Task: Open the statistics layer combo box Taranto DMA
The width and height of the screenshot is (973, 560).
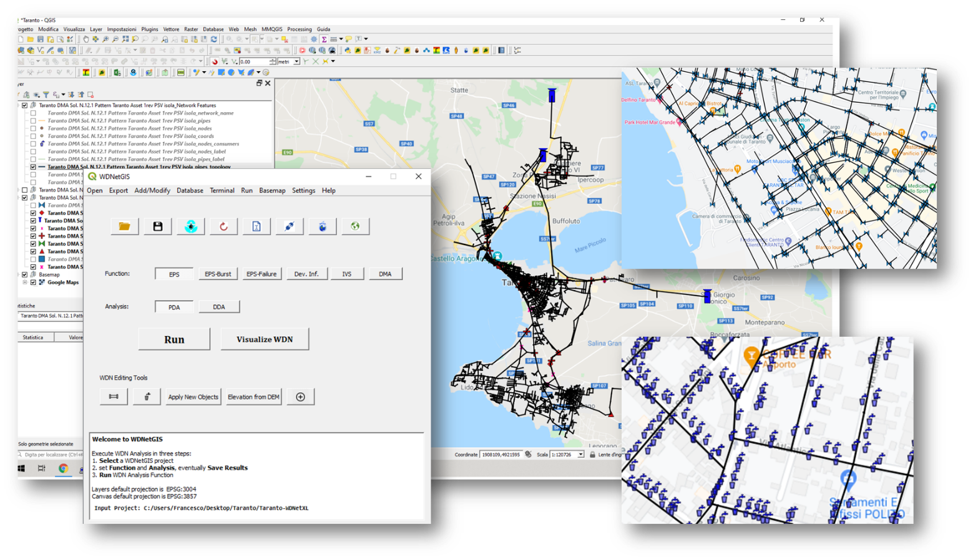Action: pos(50,316)
